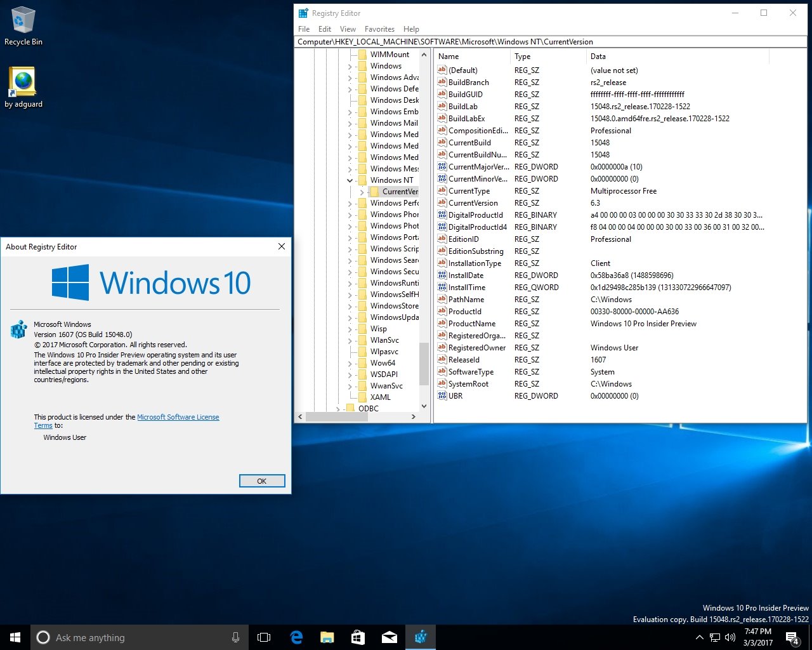This screenshot has width=812, height=650.
Task: Sort values by the Type column header
Action: coord(549,56)
